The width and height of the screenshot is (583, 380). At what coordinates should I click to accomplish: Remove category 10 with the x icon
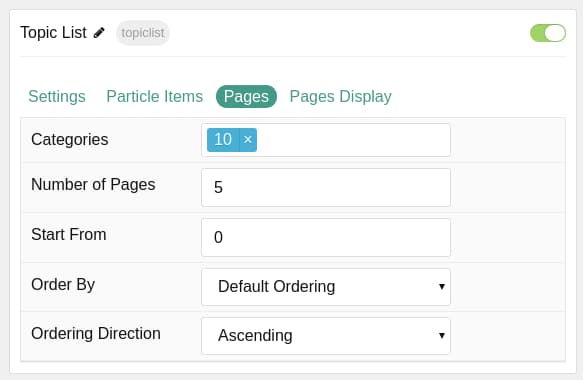(248, 140)
